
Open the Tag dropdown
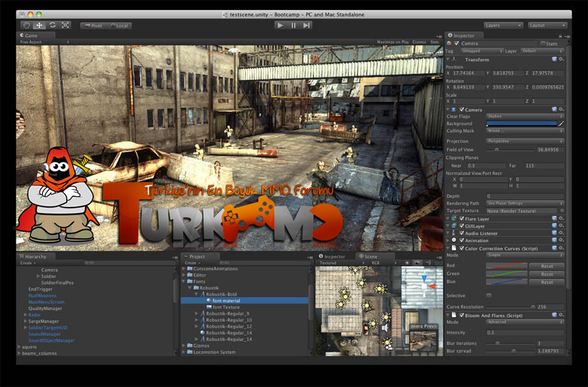pyautogui.click(x=482, y=50)
